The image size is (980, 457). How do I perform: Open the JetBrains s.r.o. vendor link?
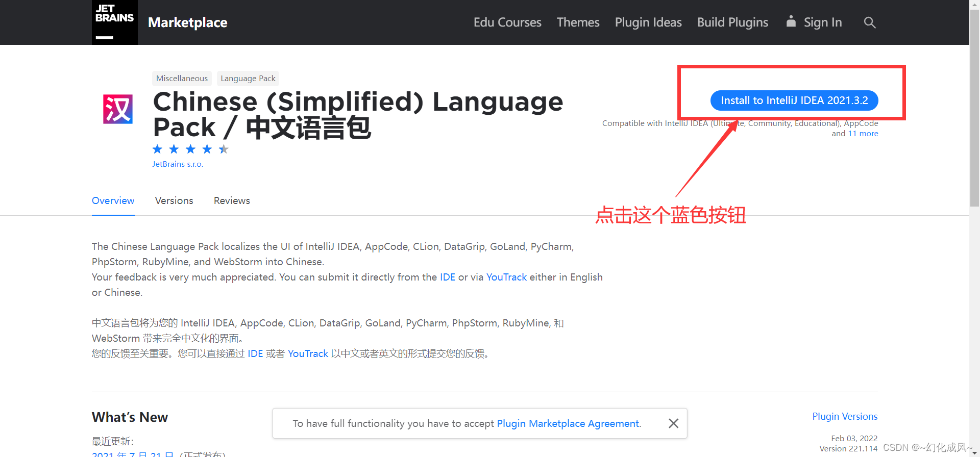click(x=178, y=164)
